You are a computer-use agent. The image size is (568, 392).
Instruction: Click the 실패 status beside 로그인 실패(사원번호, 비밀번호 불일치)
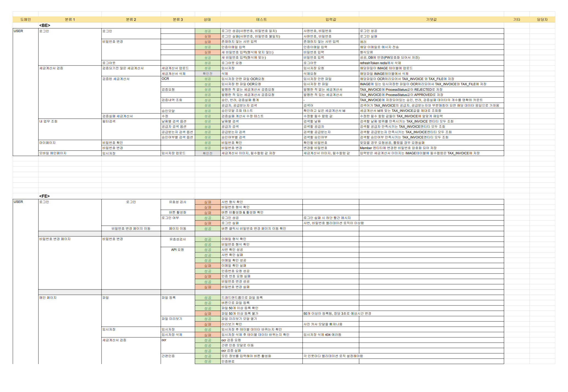pos(207,36)
